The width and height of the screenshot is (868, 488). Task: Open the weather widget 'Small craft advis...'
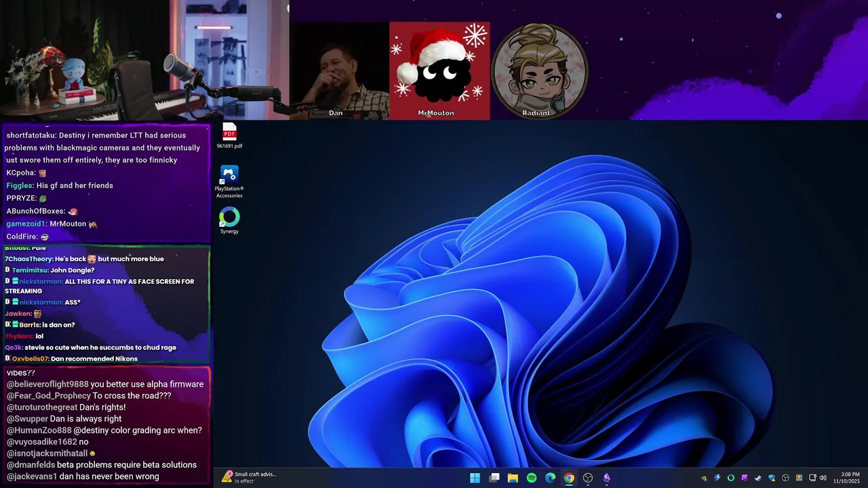tap(249, 477)
